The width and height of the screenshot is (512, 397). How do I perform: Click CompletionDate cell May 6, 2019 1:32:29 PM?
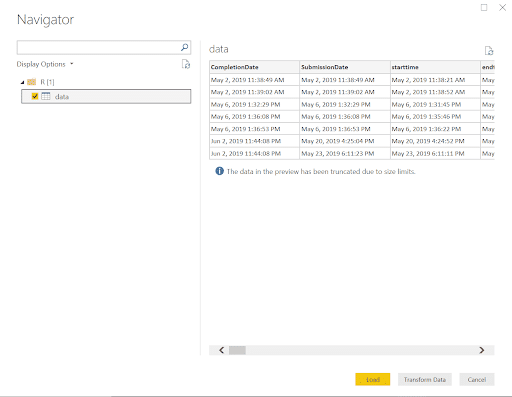254,104
